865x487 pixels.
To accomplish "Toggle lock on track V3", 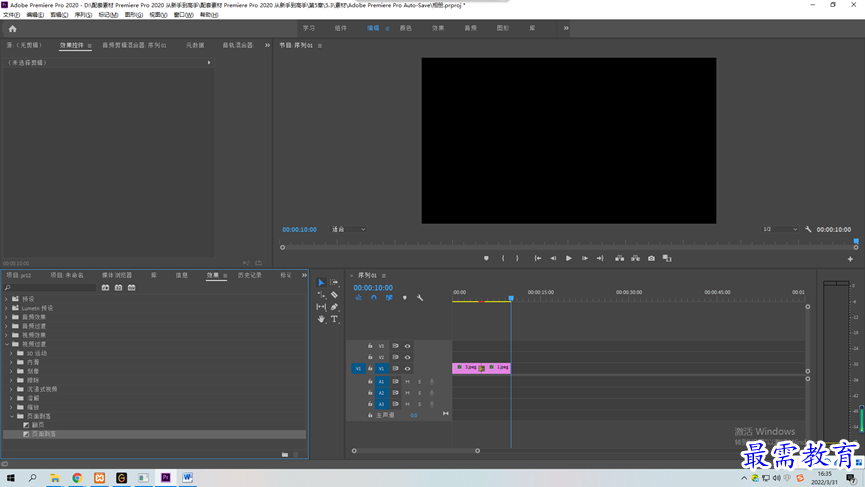I will coord(370,346).
